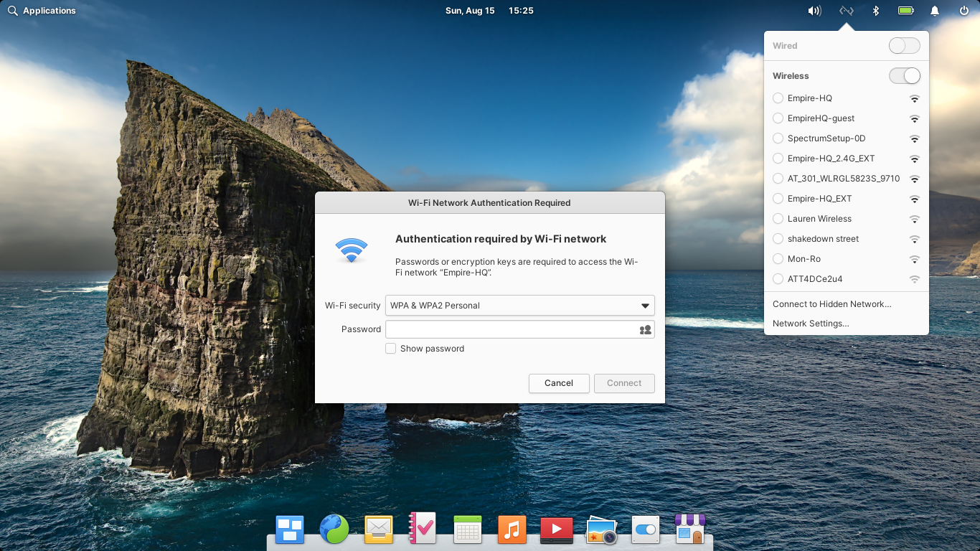Image resolution: width=980 pixels, height=551 pixels.
Task: Click the password storage options icon
Action: 645,329
